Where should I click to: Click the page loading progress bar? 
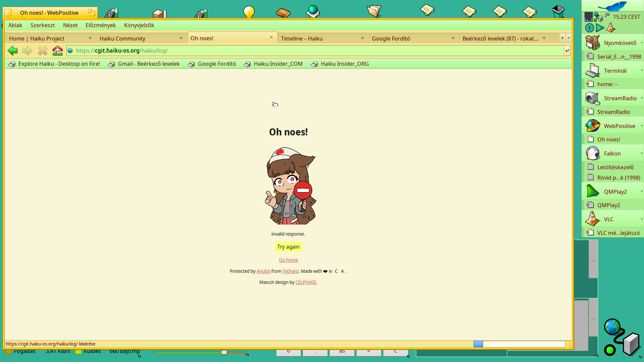point(519,344)
